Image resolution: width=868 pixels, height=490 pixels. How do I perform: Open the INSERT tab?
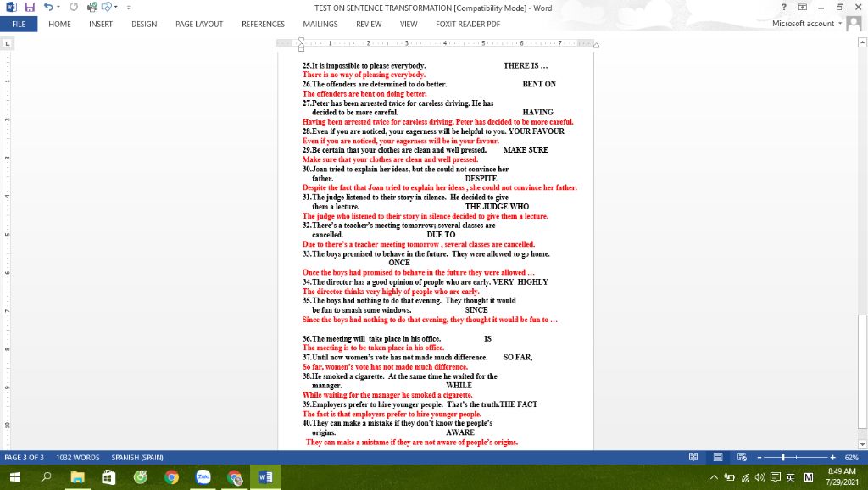(x=101, y=24)
